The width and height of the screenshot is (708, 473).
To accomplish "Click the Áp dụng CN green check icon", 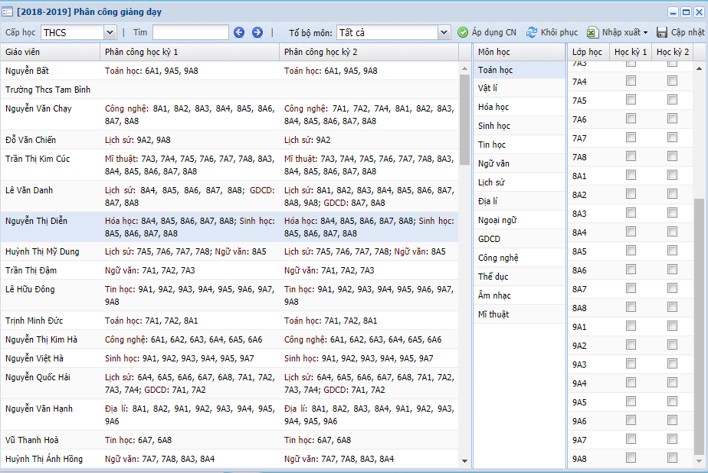I will (463, 32).
